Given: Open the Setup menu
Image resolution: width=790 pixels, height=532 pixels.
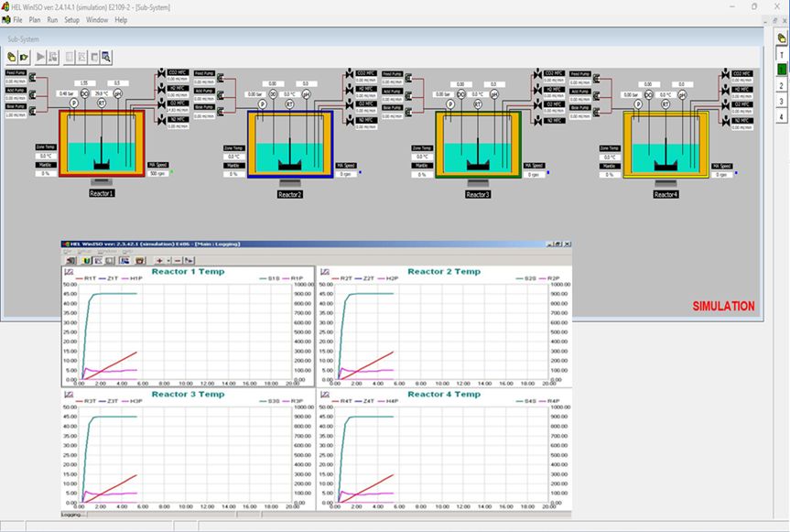Looking at the screenshot, I should (71, 19).
